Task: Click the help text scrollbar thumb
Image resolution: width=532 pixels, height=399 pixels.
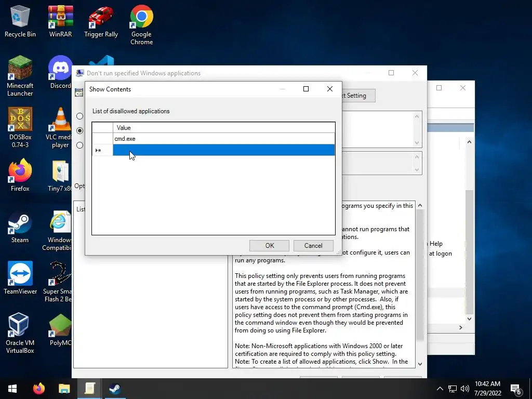Action: pyautogui.click(x=420, y=275)
